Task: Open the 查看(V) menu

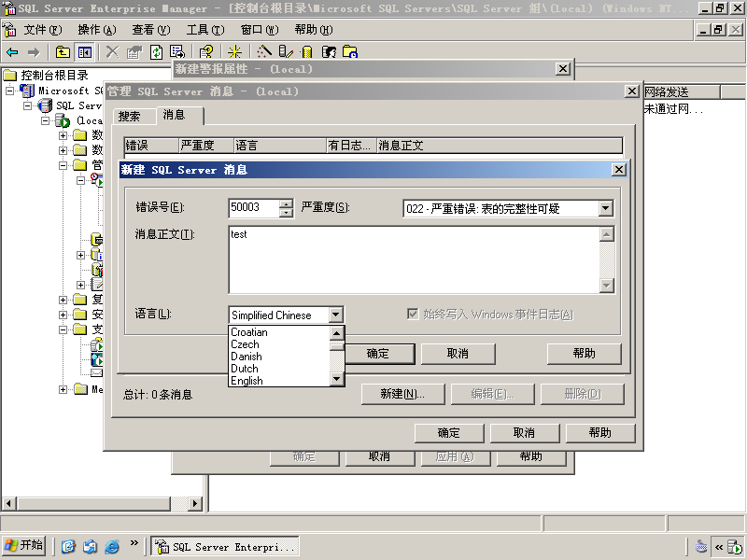Action: coord(151,30)
